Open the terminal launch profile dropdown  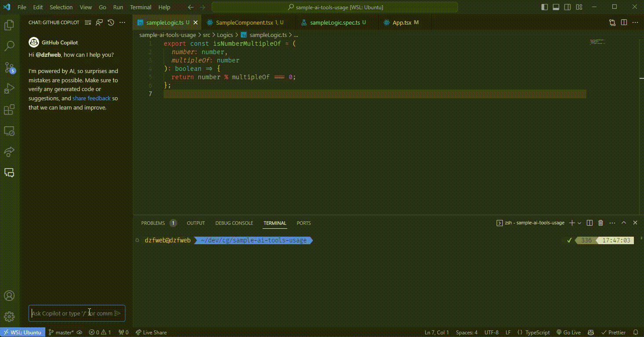[579, 223]
